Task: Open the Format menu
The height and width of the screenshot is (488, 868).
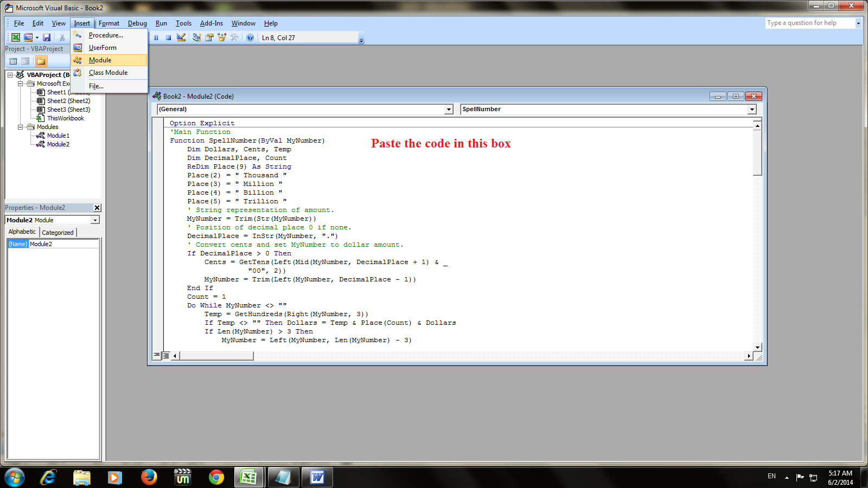Action: [x=109, y=23]
